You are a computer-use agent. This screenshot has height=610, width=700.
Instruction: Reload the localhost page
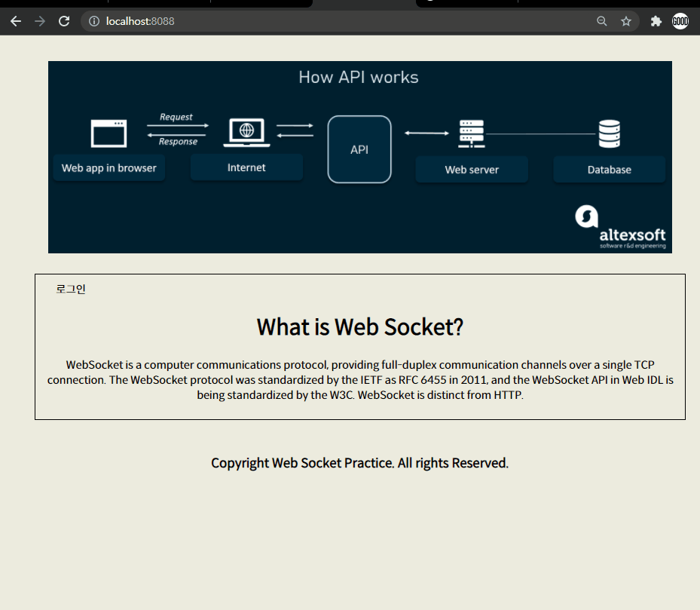coord(64,21)
